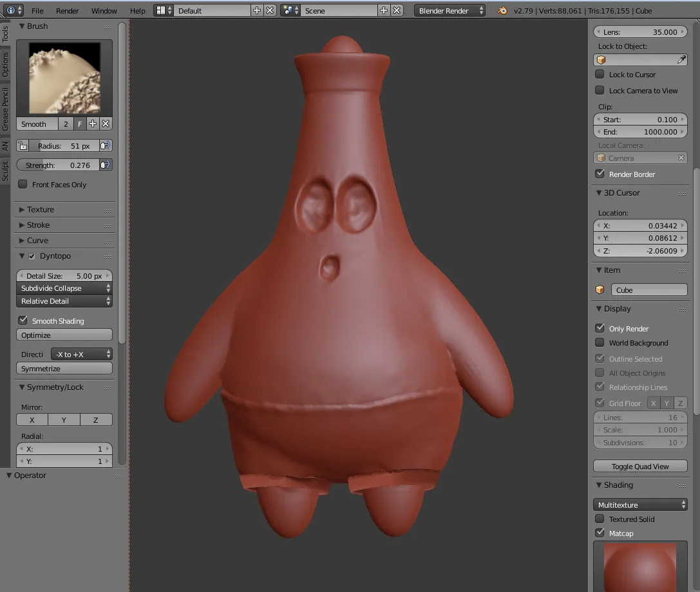Add a new screen layout with plus icon
This screenshot has height=592, width=700.
click(x=257, y=10)
